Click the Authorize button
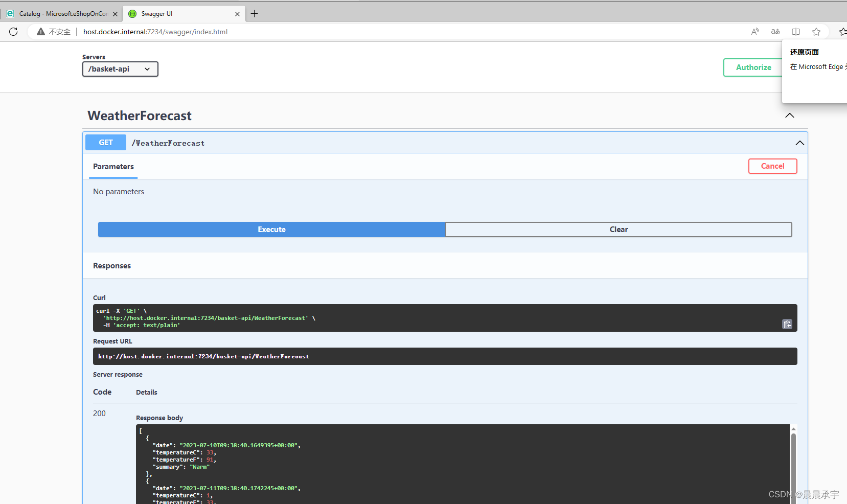Image resolution: width=847 pixels, height=504 pixels. pyautogui.click(x=753, y=67)
